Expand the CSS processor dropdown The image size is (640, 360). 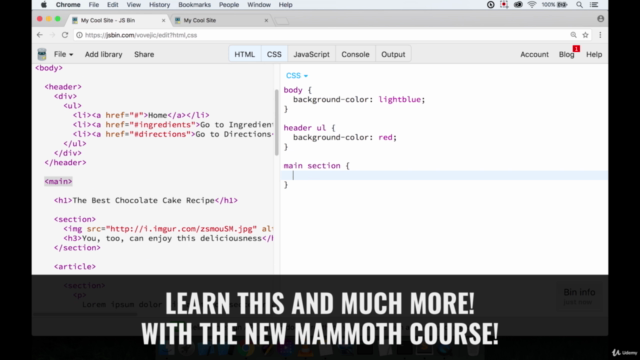(297, 76)
